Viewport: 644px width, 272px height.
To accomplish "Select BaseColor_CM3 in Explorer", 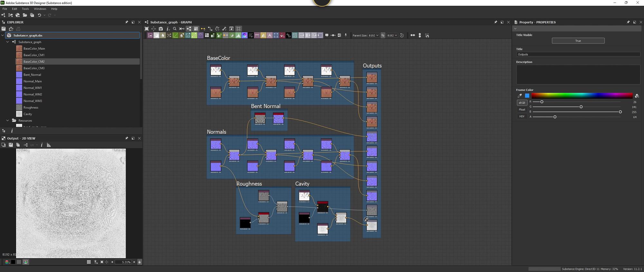I will coord(34,68).
